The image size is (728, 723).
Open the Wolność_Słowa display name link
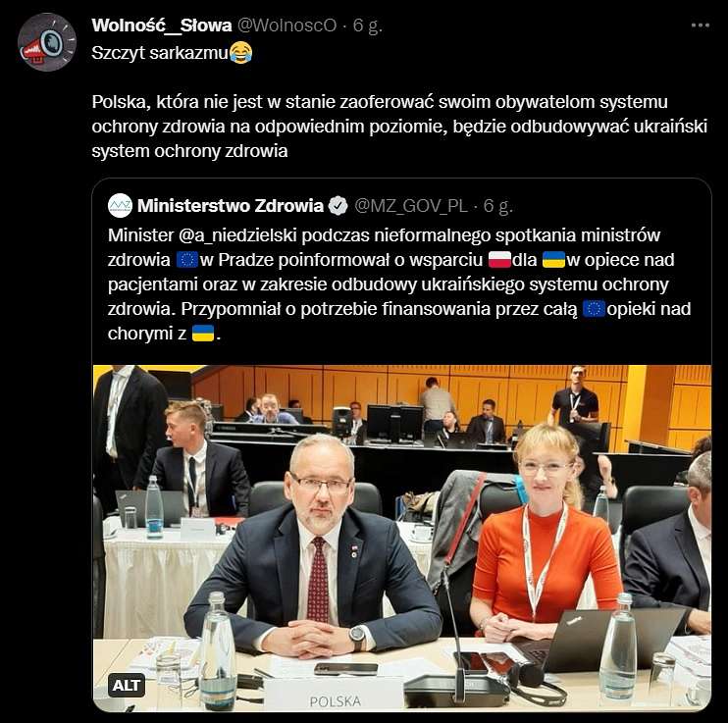tap(162, 26)
